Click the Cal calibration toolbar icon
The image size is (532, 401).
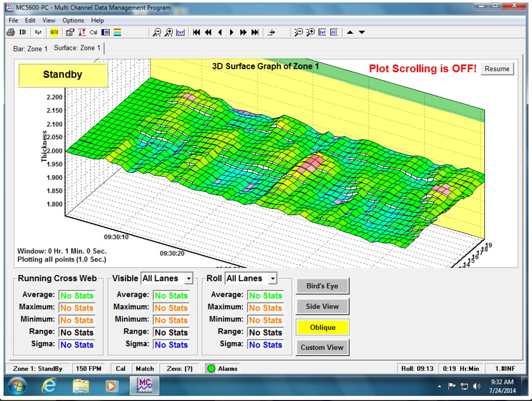pos(93,32)
